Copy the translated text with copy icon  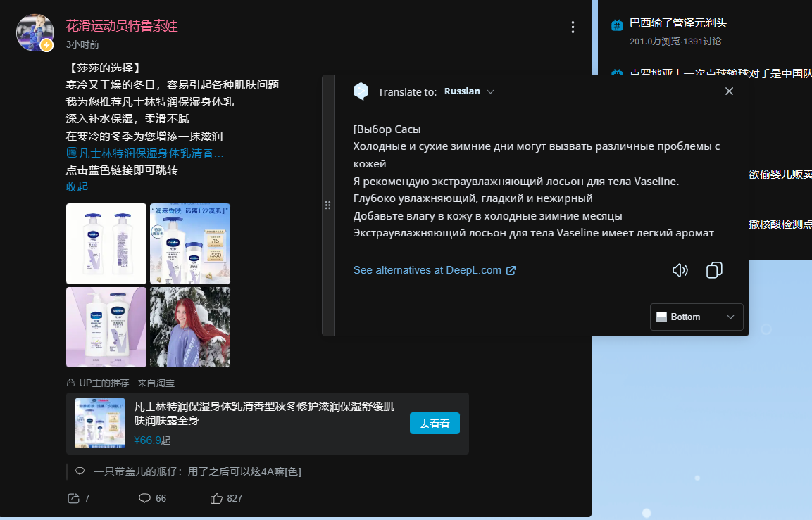point(714,270)
